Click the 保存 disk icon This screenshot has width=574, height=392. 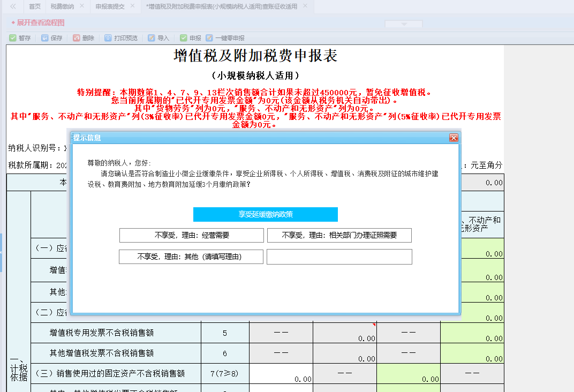tap(44, 37)
